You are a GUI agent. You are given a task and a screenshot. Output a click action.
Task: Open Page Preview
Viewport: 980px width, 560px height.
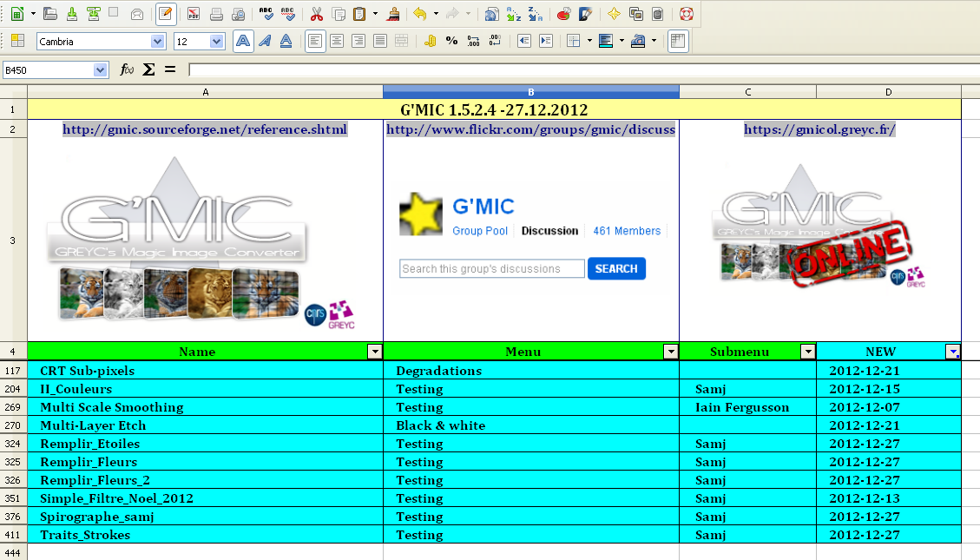[x=238, y=14]
